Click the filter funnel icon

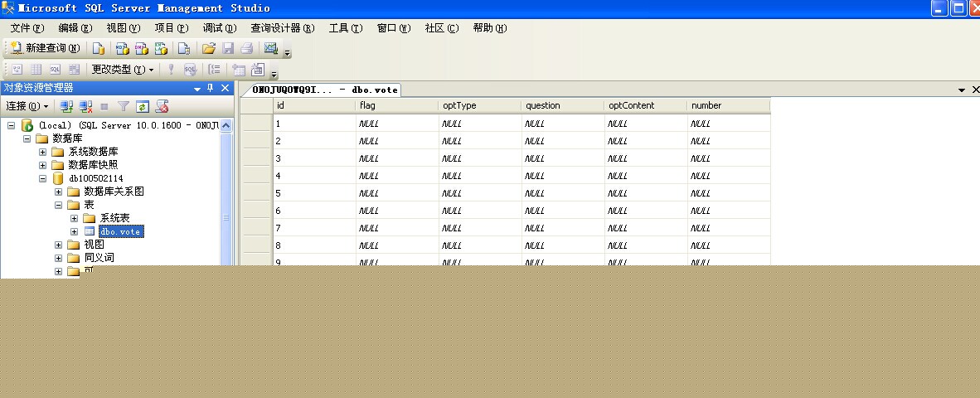(x=124, y=106)
